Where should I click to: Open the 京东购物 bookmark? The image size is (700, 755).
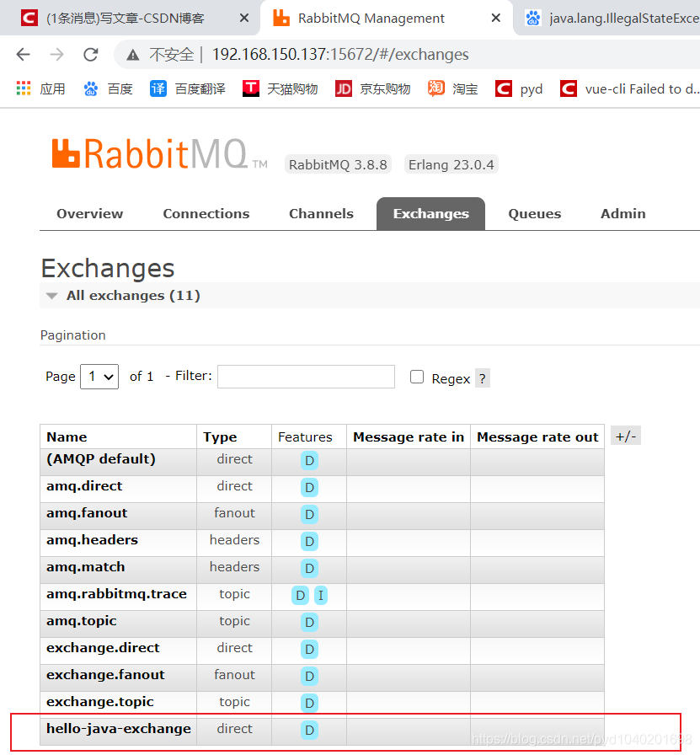tap(372, 89)
